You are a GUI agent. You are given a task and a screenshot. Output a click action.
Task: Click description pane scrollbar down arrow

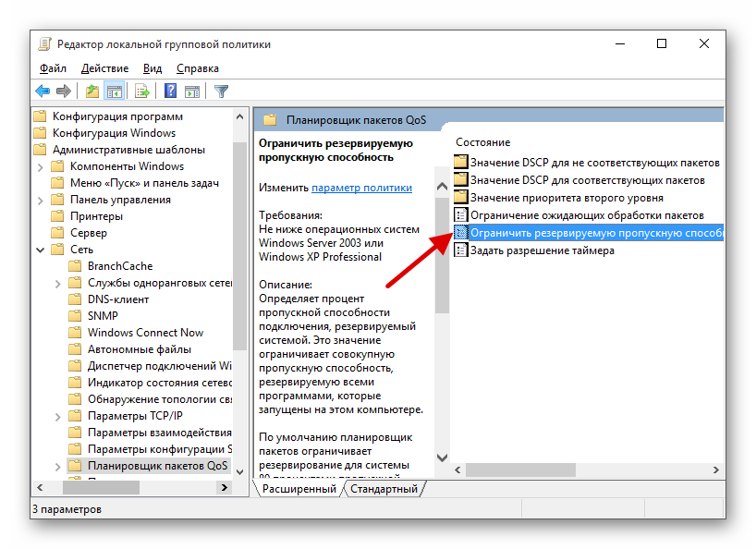442,457
